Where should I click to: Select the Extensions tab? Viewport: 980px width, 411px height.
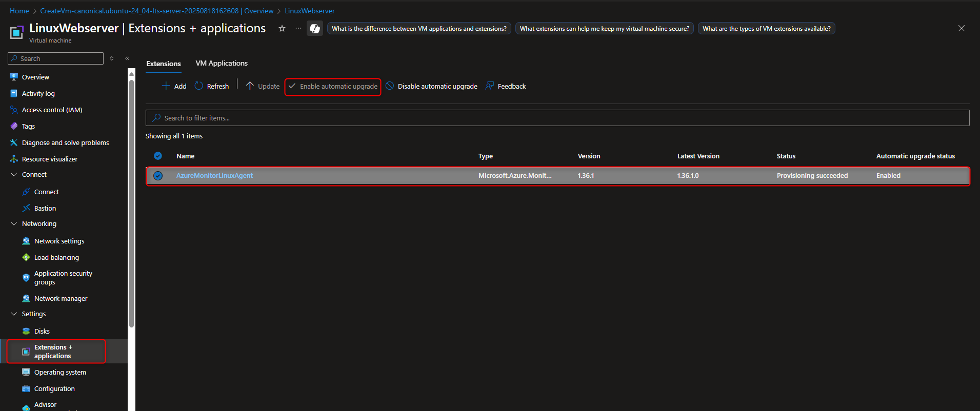(x=164, y=64)
